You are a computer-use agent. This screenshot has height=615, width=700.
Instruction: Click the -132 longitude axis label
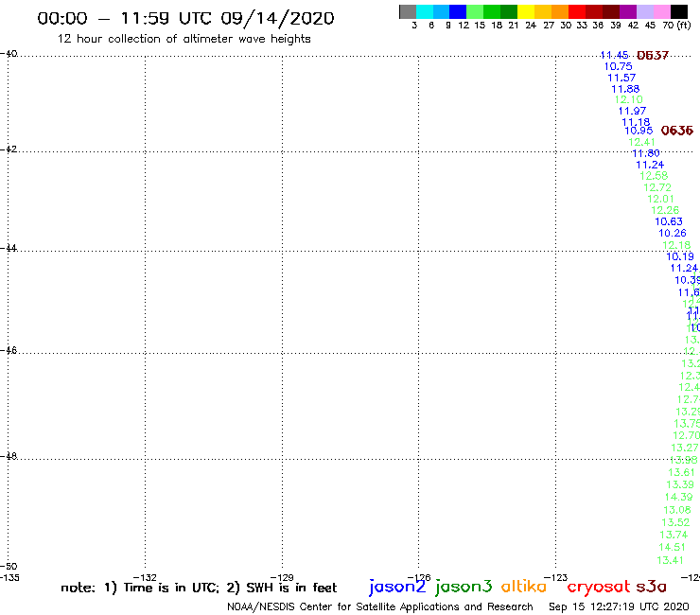[145, 577]
